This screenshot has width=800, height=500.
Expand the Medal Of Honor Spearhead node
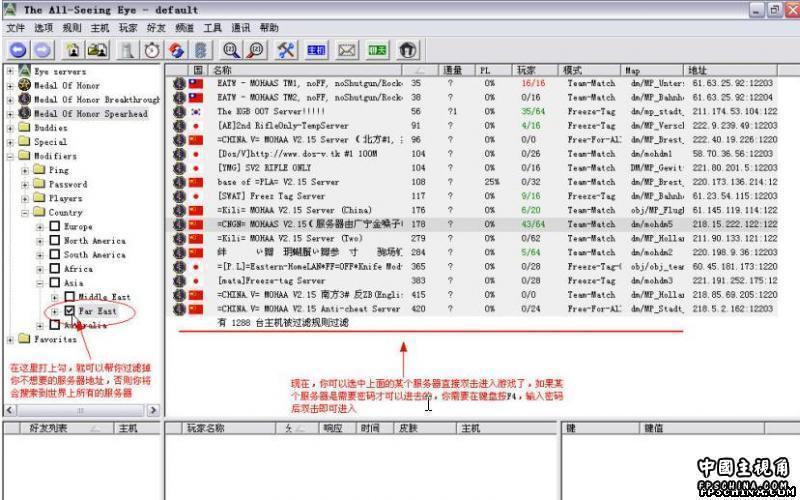pyautogui.click(x=10, y=114)
